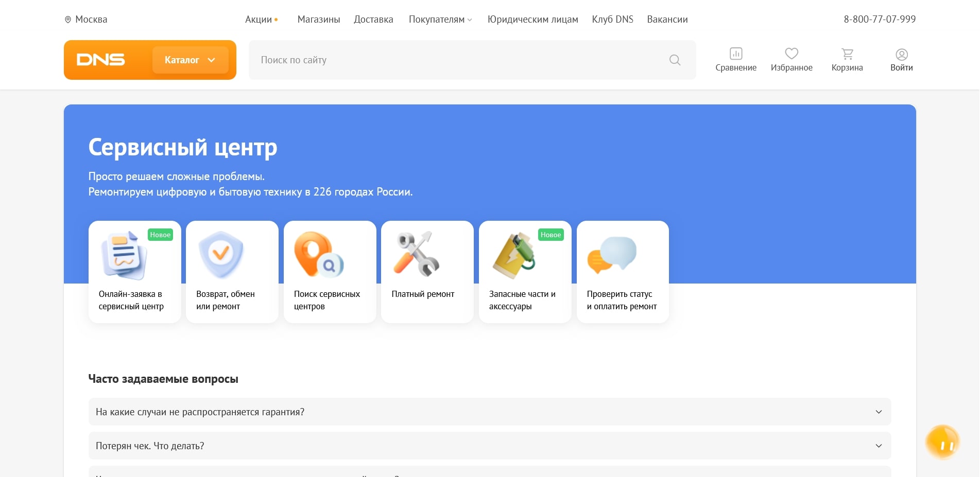This screenshot has height=477, width=980.
Task: Open Онлайн-заявка в сервисный центр card
Action: coord(134,272)
